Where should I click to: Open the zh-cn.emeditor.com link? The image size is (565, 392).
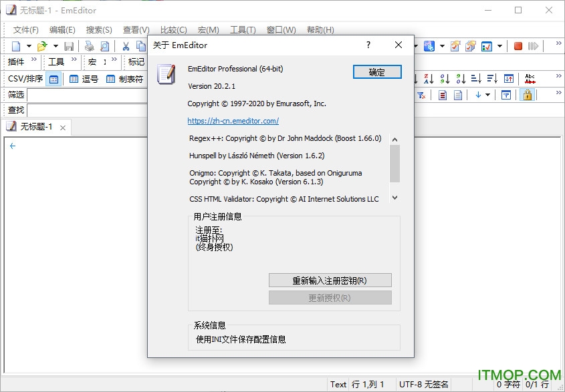(x=233, y=121)
